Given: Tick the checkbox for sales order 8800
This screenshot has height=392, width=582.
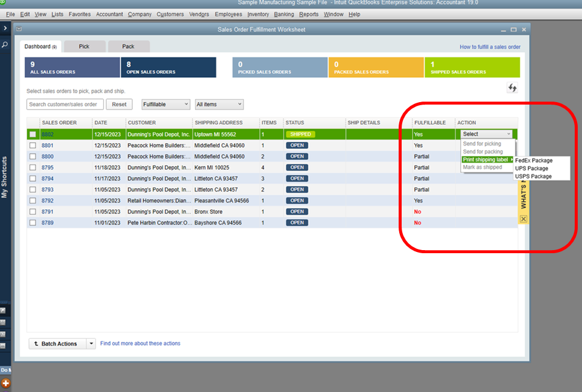Looking at the screenshot, I should click(x=33, y=157).
